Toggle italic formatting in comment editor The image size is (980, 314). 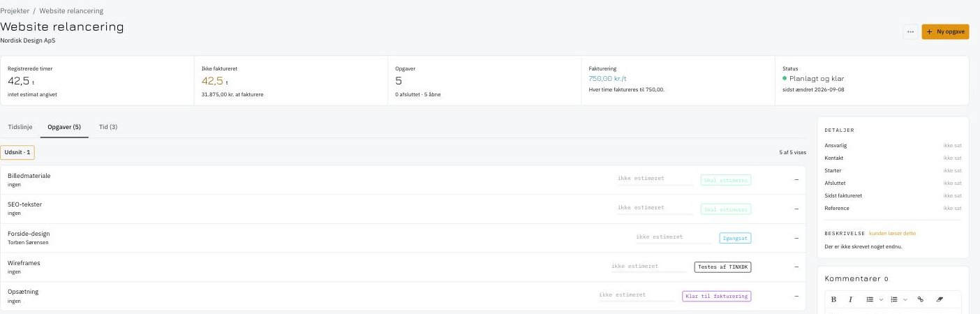[850, 299]
